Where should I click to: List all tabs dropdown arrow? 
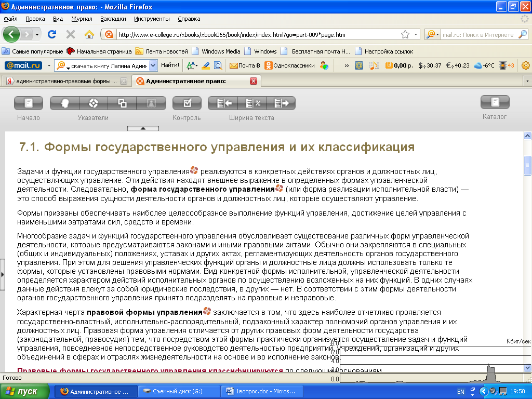pyautogui.click(x=527, y=81)
